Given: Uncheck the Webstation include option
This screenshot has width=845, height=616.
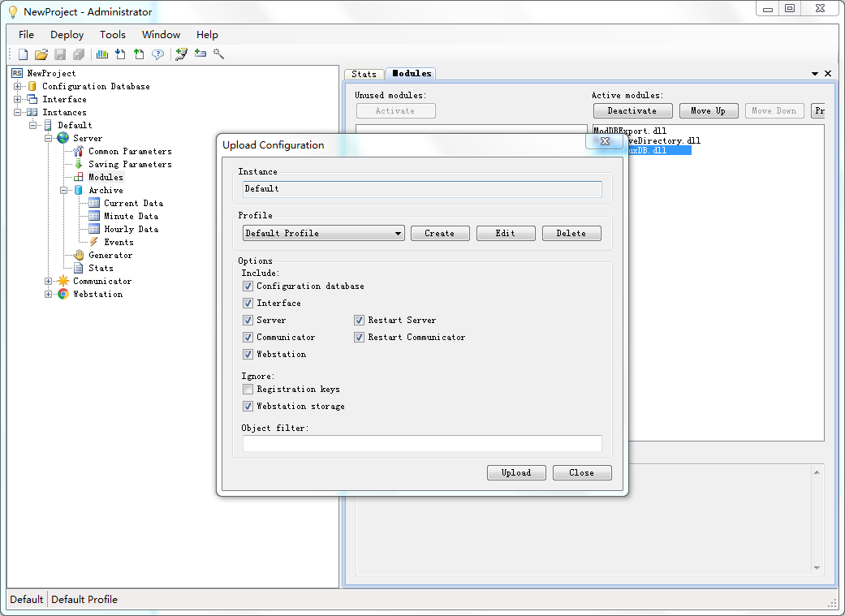Looking at the screenshot, I should coord(248,354).
